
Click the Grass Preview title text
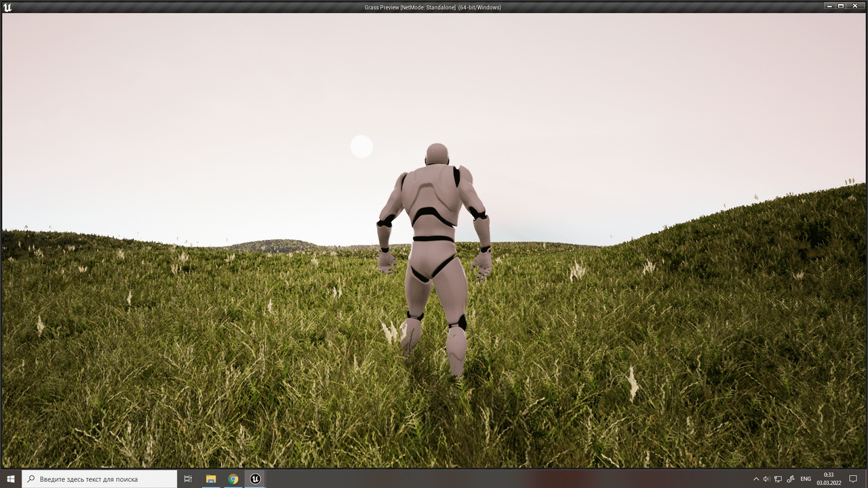point(433,7)
